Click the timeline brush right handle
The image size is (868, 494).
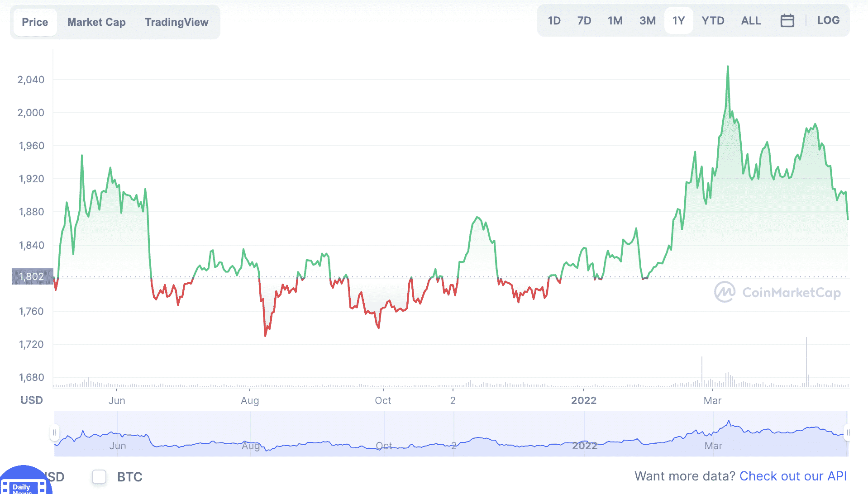pos(849,432)
